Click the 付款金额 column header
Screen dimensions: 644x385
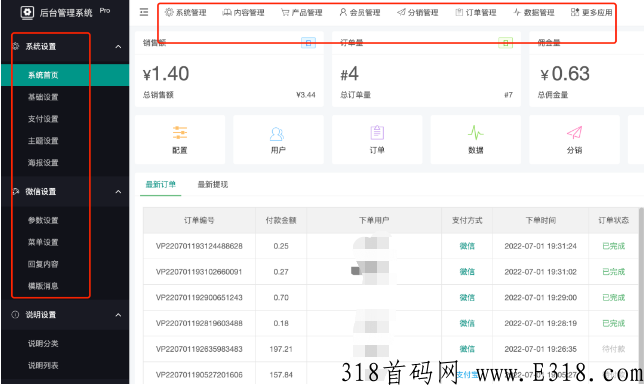click(281, 221)
